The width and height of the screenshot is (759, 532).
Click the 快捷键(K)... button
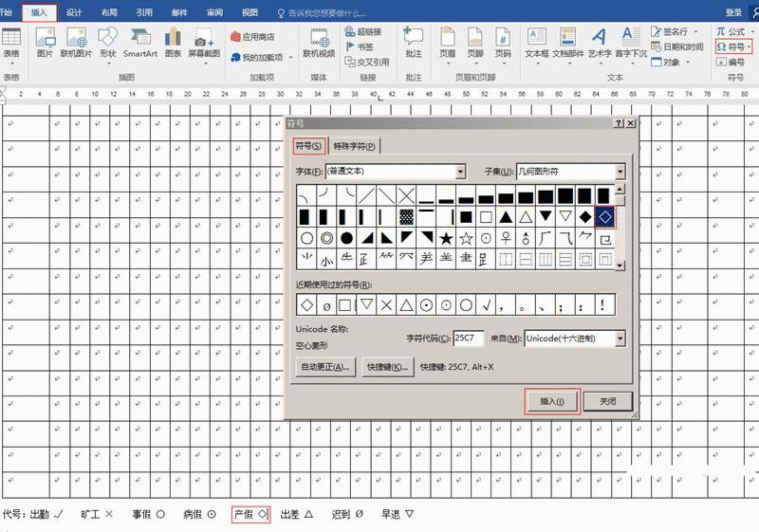[x=387, y=367]
